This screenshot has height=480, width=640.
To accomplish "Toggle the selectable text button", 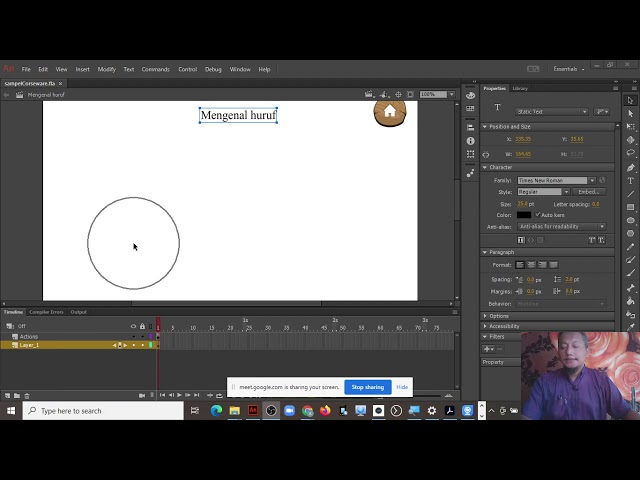I will (x=521, y=240).
